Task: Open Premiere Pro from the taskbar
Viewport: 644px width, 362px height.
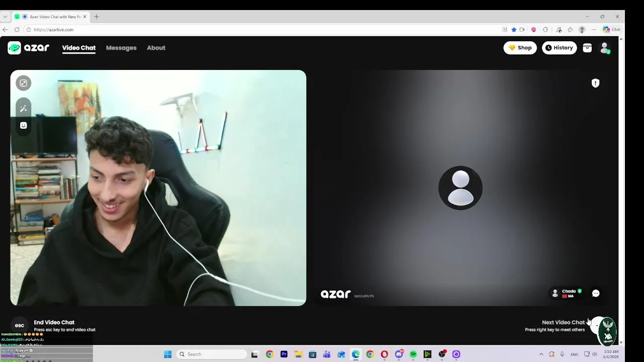Action: point(284,354)
